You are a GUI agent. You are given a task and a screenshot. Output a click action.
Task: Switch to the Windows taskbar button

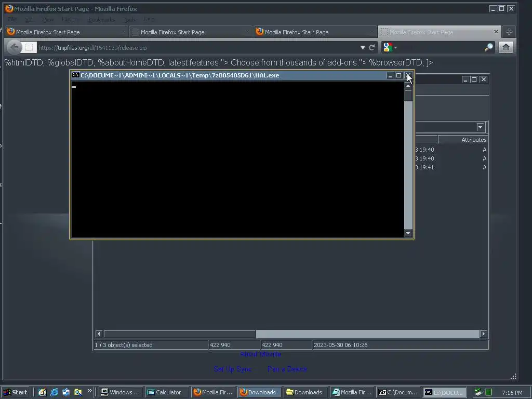(121, 392)
